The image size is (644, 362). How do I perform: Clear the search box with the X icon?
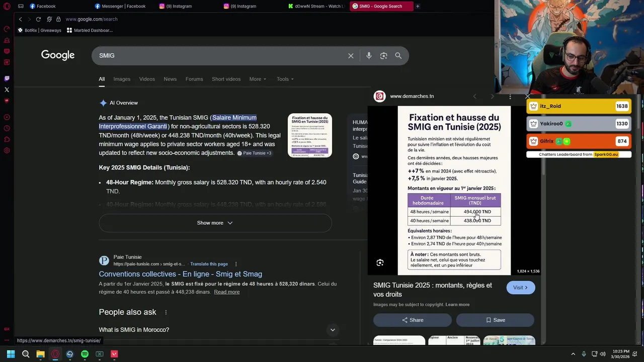pyautogui.click(x=351, y=56)
